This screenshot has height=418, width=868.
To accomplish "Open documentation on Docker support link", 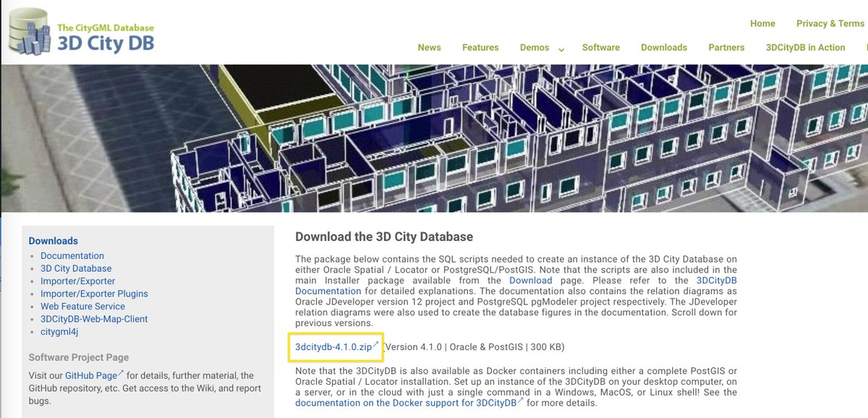I will click(406, 403).
